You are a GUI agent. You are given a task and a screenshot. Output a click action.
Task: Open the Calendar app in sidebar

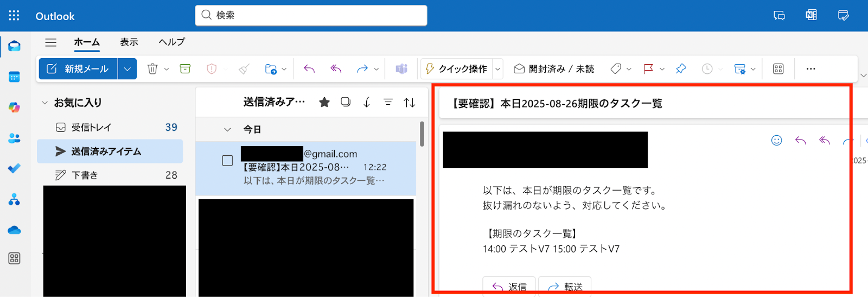[x=14, y=77]
